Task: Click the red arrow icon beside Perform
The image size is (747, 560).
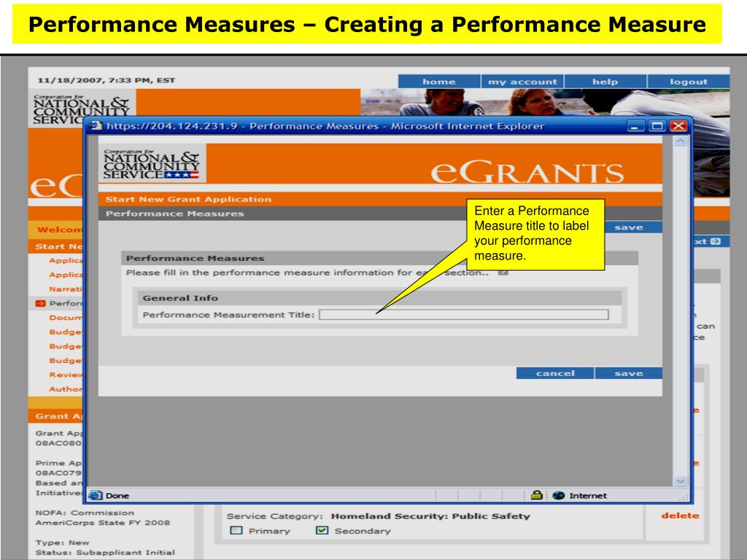Action: [x=41, y=303]
